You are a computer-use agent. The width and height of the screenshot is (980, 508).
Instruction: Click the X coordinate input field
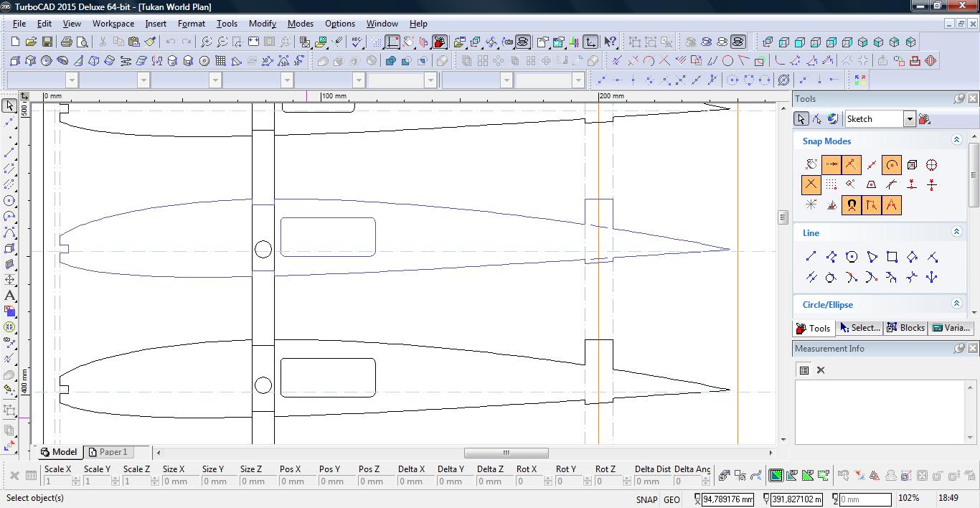point(727,499)
